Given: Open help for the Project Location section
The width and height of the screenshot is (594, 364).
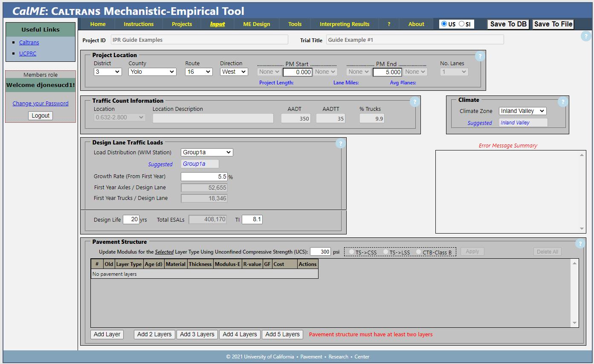Looking at the screenshot, I should pyautogui.click(x=480, y=56).
